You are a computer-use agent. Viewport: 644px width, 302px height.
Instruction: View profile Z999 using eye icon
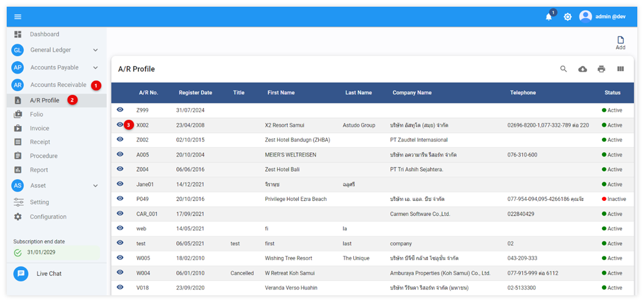[120, 110]
